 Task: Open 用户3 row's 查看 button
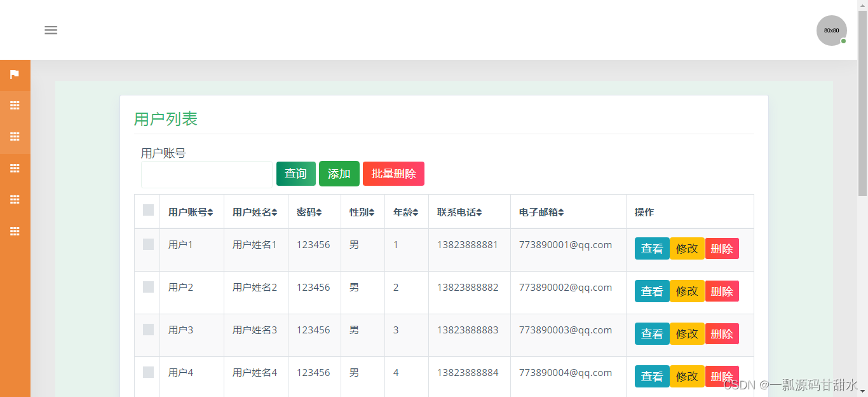(652, 334)
